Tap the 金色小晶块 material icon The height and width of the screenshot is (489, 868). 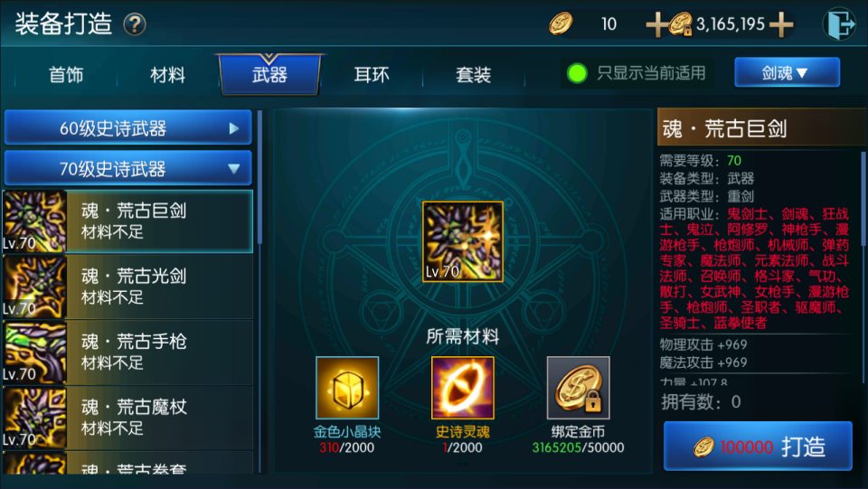coord(347,388)
